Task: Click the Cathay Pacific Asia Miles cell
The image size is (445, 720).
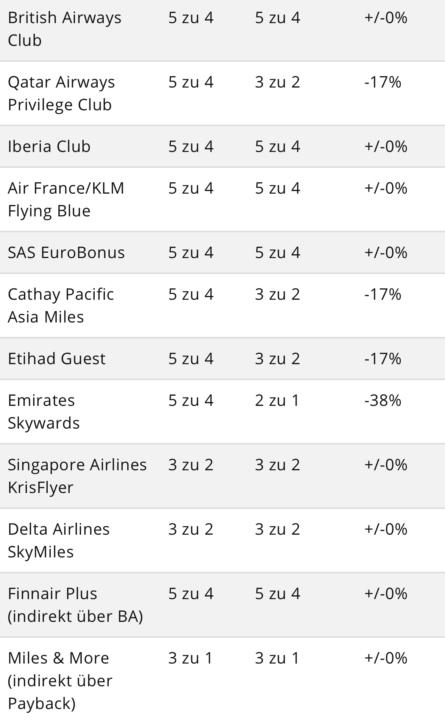Action: point(61,305)
